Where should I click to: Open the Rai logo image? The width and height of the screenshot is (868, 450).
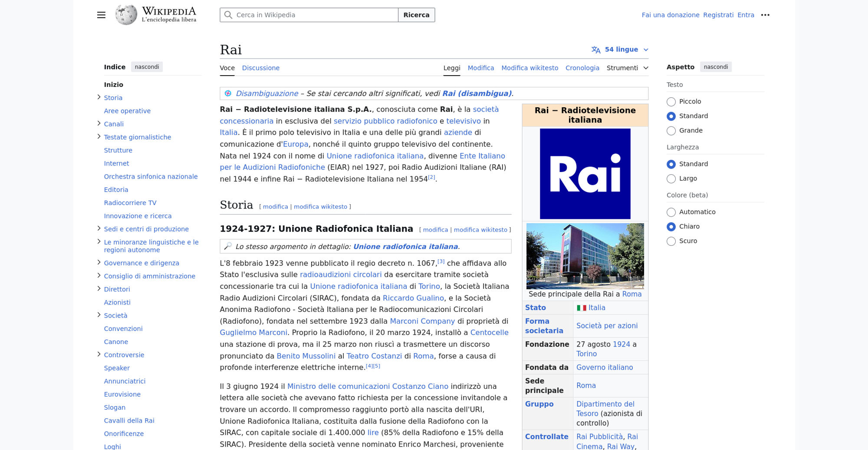(x=585, y=174)
